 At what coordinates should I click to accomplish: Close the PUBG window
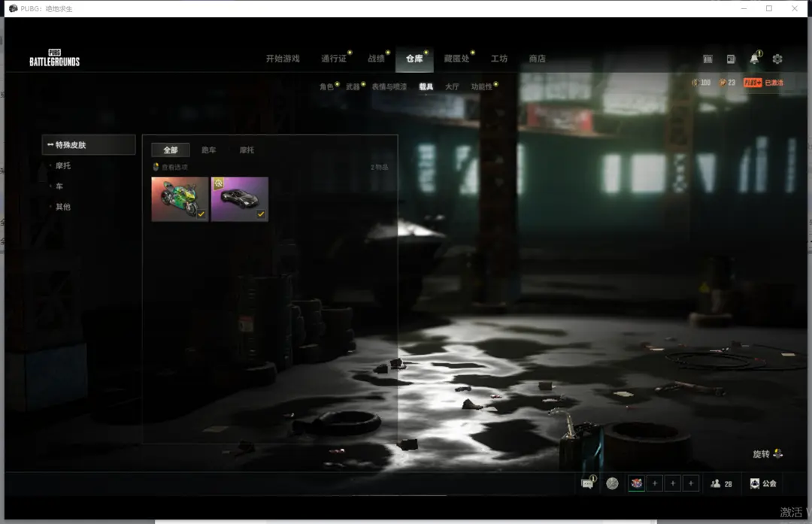pyautogui.click(x=795, y=8)
